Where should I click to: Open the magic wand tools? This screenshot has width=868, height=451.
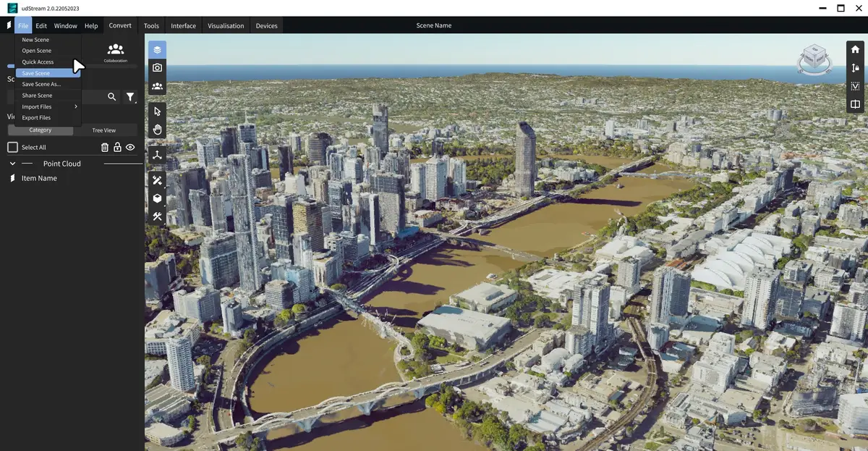point(157,180)
